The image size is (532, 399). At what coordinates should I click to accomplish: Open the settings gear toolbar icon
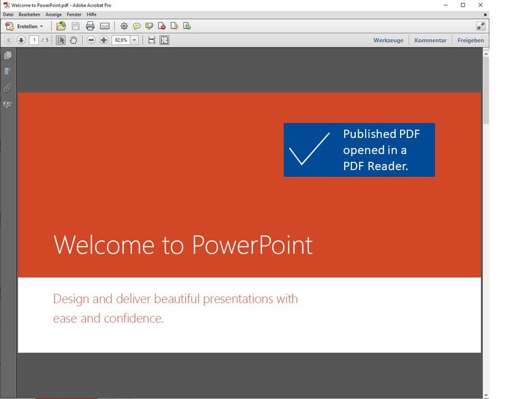124,26
